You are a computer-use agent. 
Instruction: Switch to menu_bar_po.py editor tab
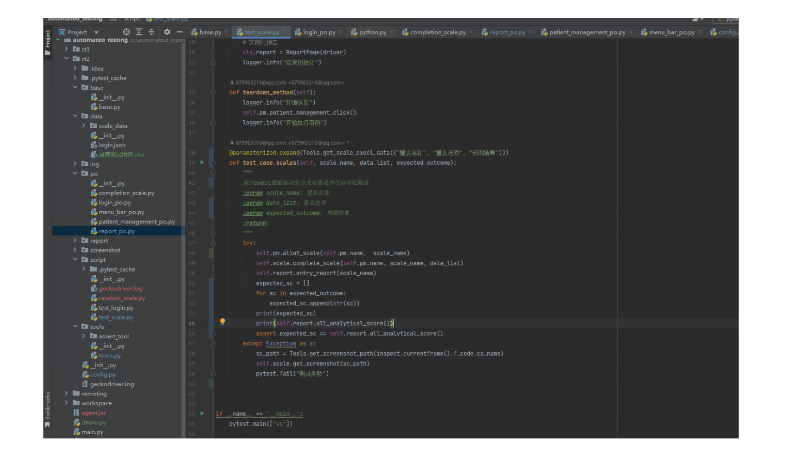pyautogui.click(x=668, y=32)
